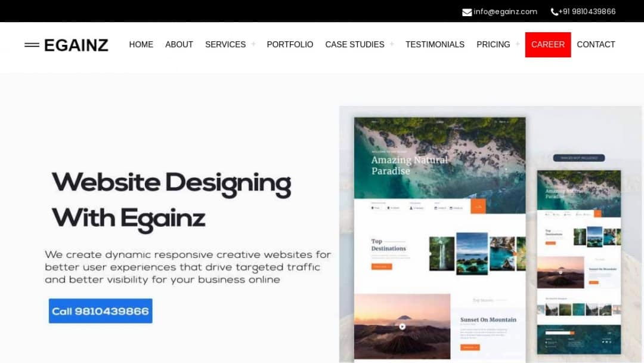Open the hamburger menu beside EGAINZ logo
This screenshot has height=363, width=644.
[x=32, y=45]
